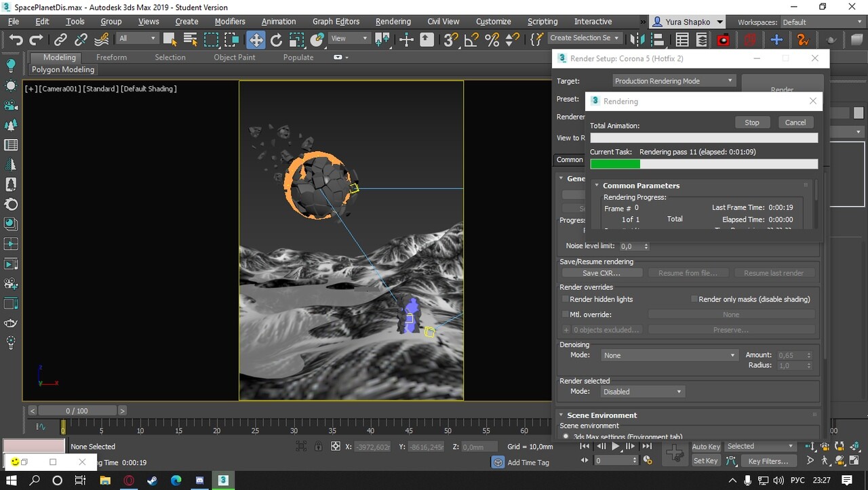The image size is (868, 490).
Task: Click the Save CXR button
Action: point(601,273)
